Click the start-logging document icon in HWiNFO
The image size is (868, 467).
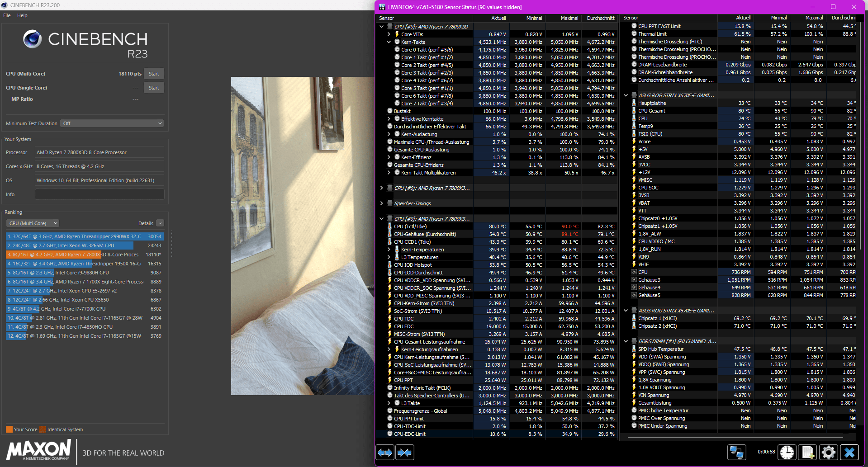pyautogui.click(x=808, y=452)
